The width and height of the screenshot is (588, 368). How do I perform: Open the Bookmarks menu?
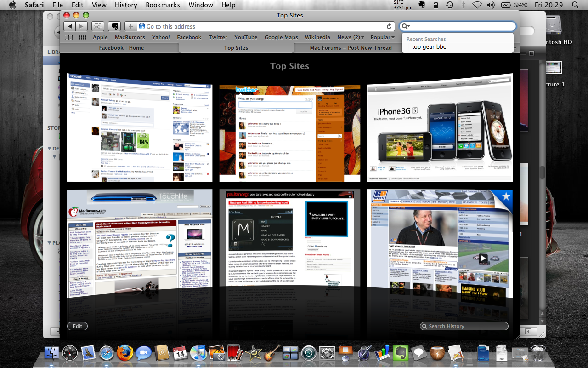(x=163, y=5)
